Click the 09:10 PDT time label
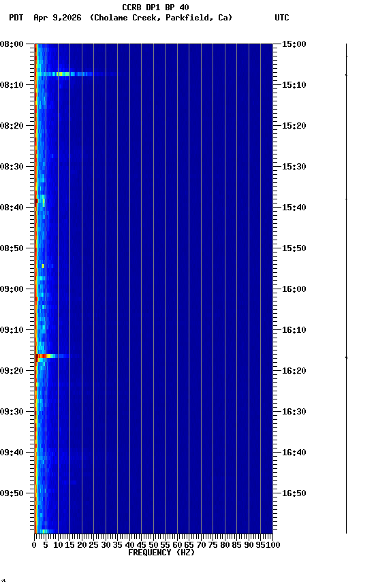The image size is (376, 588). 12,330
